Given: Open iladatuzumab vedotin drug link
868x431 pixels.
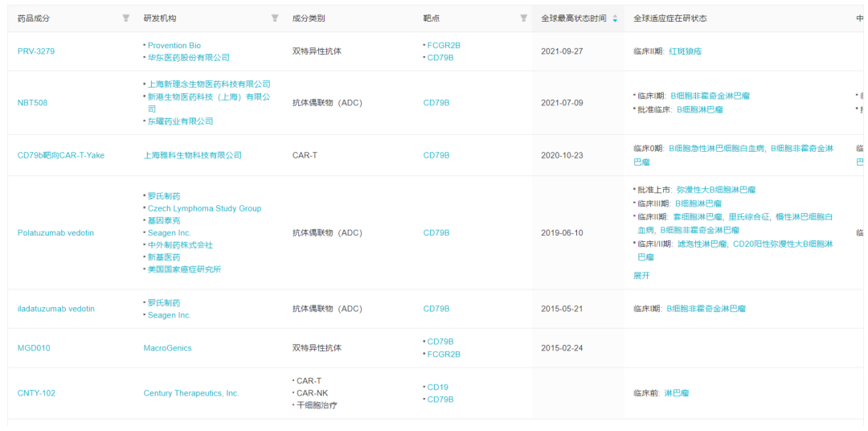Looking at the screenshot, I should [x=56, y=309].
